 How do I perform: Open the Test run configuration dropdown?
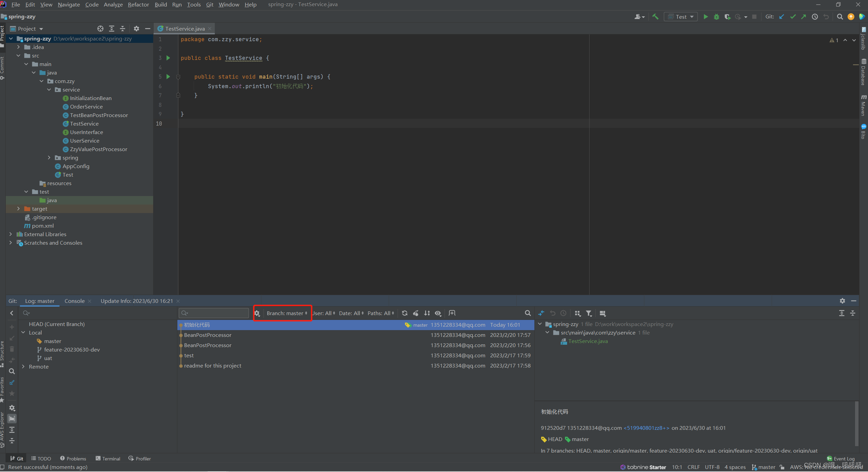pyautogui.click(x=681, y=17)
